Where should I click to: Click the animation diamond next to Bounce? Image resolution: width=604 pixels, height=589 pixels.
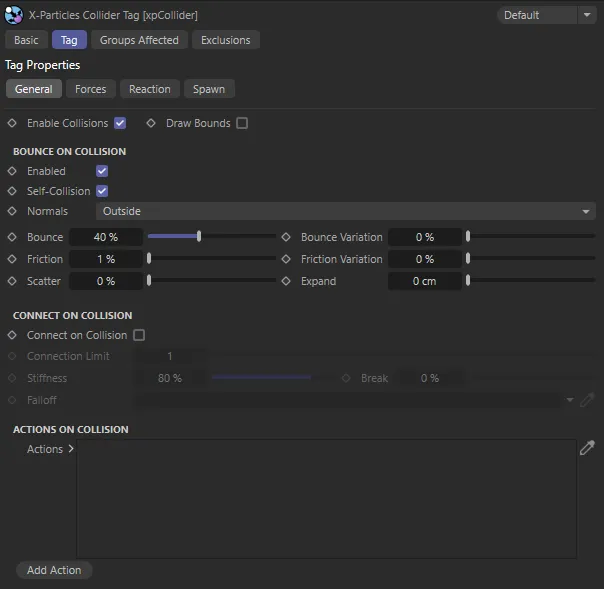tap(12, 237)
